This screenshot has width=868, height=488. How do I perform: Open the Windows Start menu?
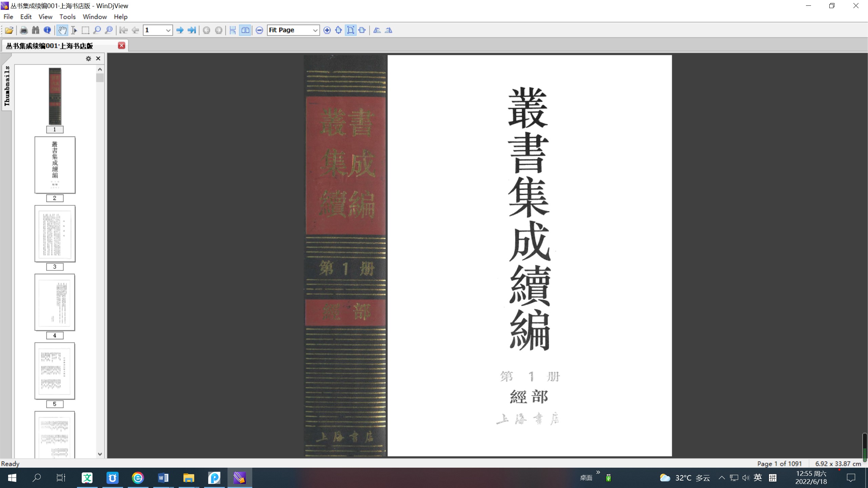pos(12,478)
